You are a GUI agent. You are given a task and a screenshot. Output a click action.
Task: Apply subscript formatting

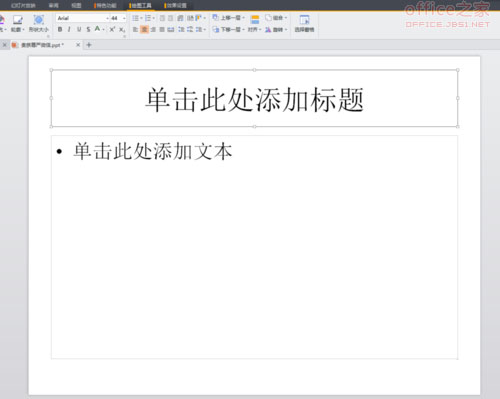tap(122, 29)
